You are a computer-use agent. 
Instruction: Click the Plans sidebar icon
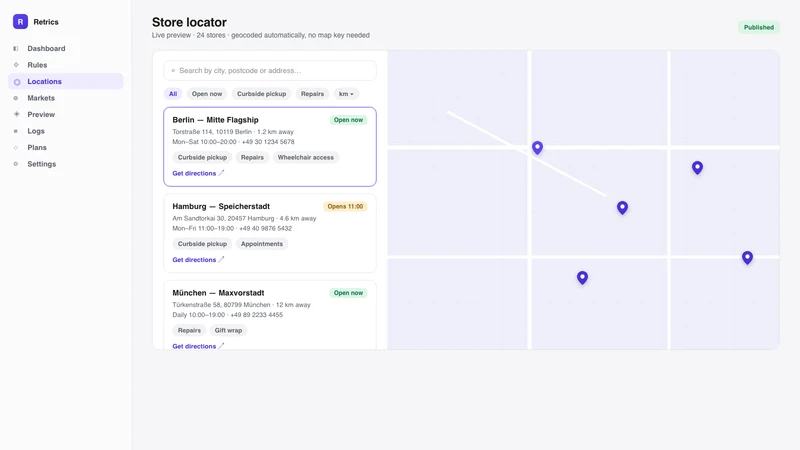(16, 147)
